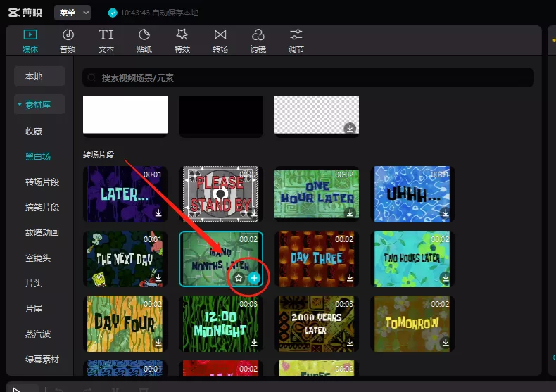Select the 本地 local media button

coord(39,76)
